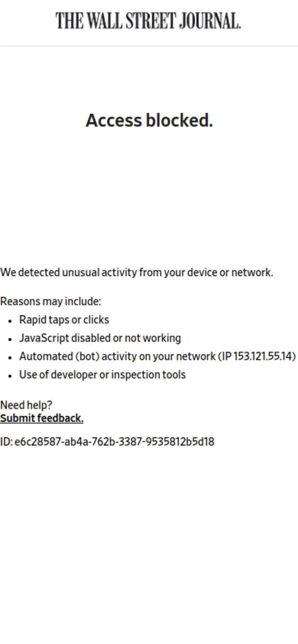Open the Submit feedback link
The height and width of the screenshot is (644, 298).
coord(42,418)
